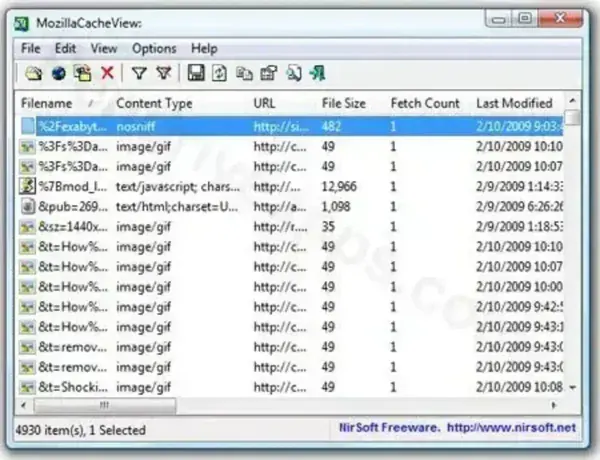Select the &sz=1440x... filename entry
This screenshot has height=460, width=600.
(x=73, y=227)
